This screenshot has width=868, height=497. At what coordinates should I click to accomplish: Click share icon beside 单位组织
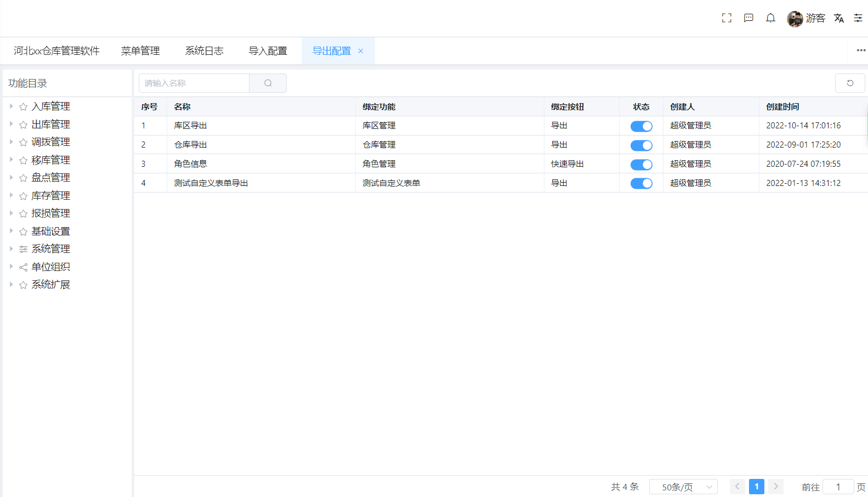coord(23,267)
